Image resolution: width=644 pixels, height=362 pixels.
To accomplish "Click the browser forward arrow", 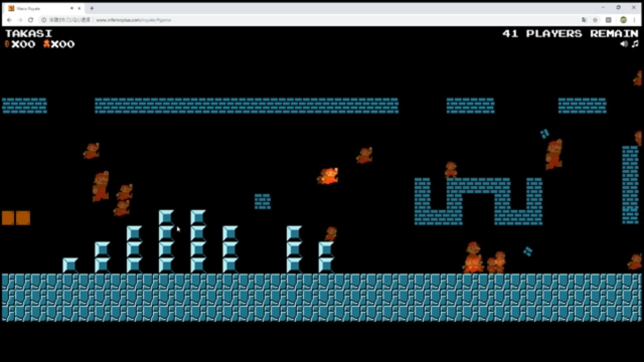I will 20,20.
